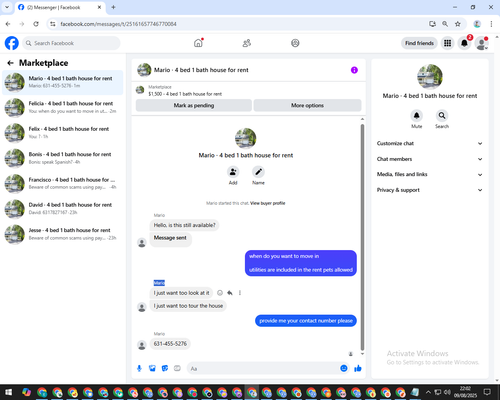The width and height of the screenshot is (500, 400).
Task: Click 'provide me your contact number please' message
Action: point(306,321)
